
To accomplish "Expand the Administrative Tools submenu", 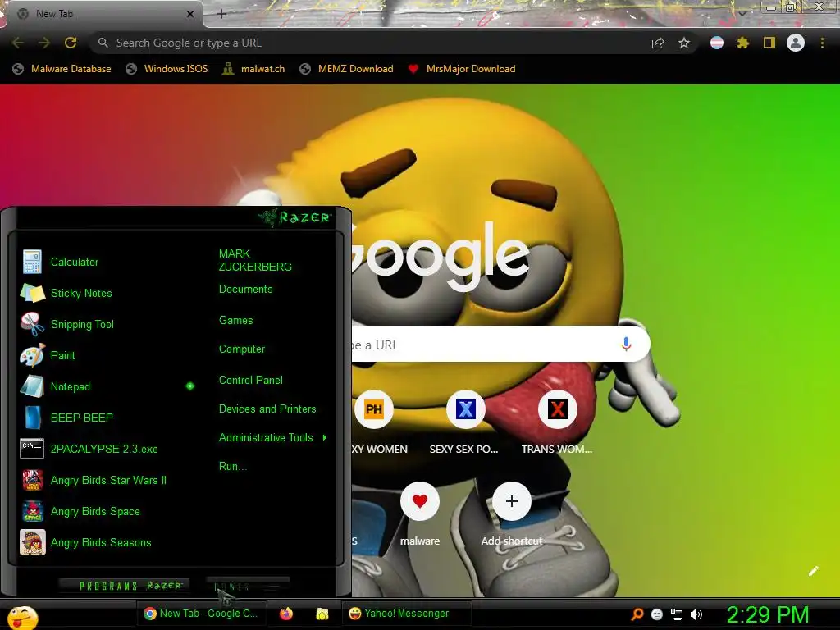I will pos(272,438).
